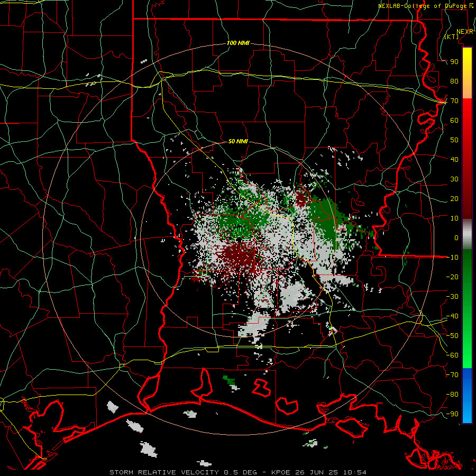Click the 80 knot label on velocity scale

(454, 81)
